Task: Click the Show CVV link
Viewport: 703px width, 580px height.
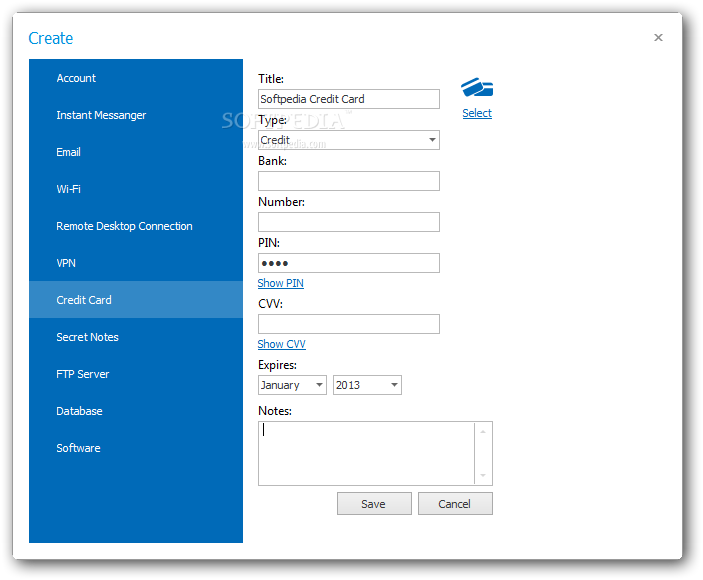Action: [x=282, y=344]
